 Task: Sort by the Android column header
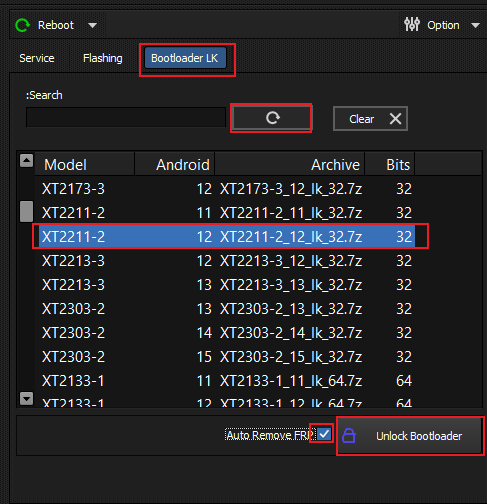[175, 164]
